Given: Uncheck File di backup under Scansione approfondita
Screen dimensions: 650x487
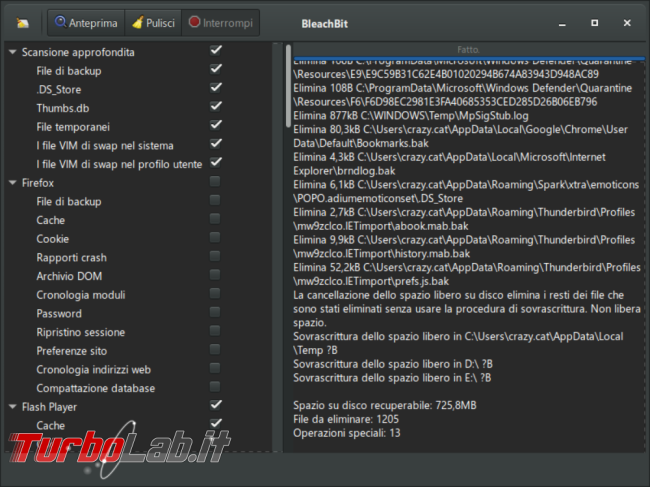Looking at the screenshot, I should click(x=215, y=69).
